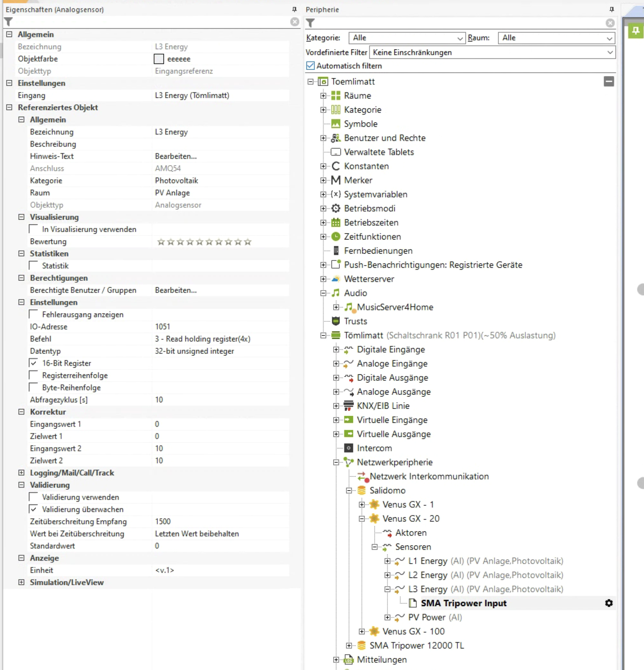The height and width of the screenshot is (670, 644).
Task: Click Bearbeiten... for Berechtigte Benutzer / Gruppen
Action: click(x=176, y=290)
